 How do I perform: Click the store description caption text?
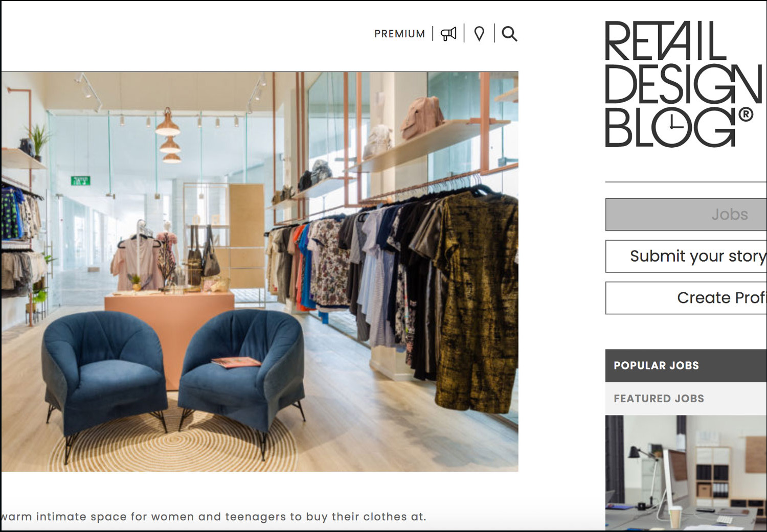point(213,517)
